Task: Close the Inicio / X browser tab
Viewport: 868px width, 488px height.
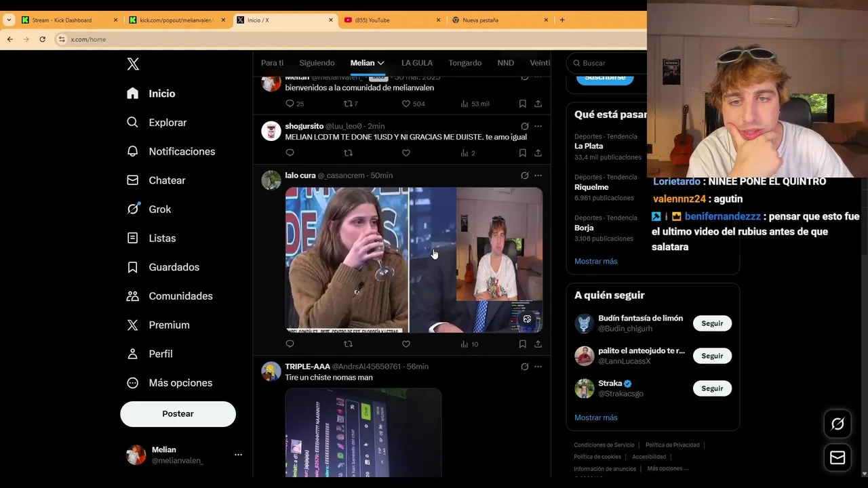Action: [x=331, y=20]
